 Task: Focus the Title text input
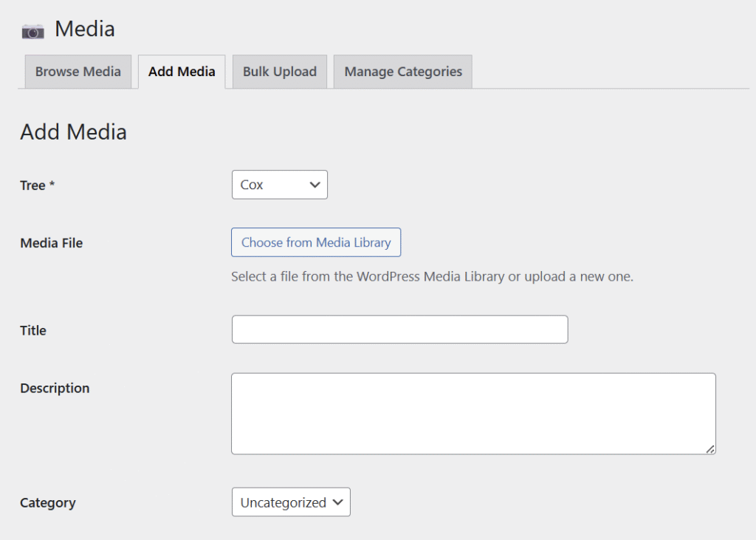[399, 329]
